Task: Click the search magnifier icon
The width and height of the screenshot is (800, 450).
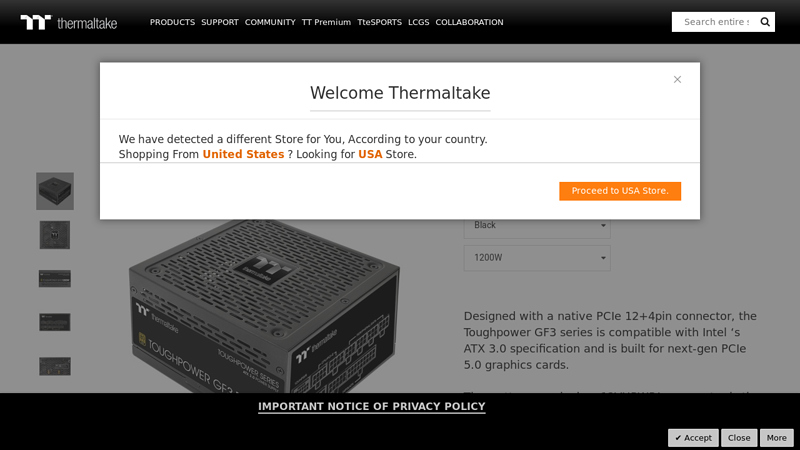Action: (765, 22)
